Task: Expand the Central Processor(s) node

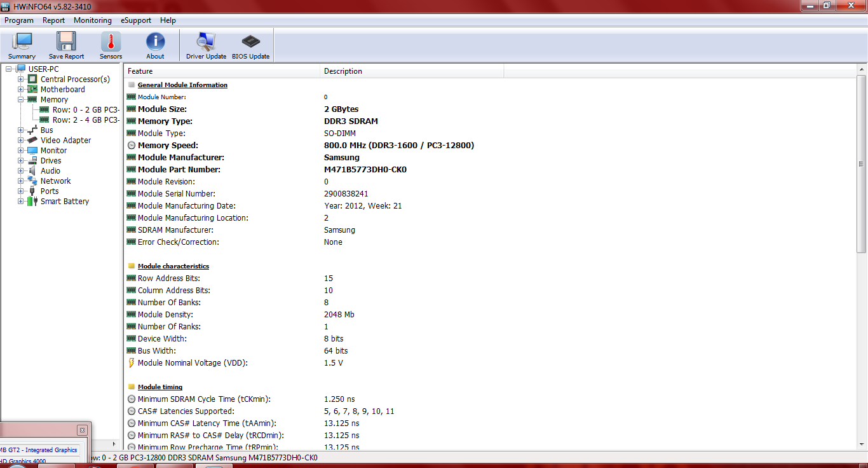Action: click(21, 79)
